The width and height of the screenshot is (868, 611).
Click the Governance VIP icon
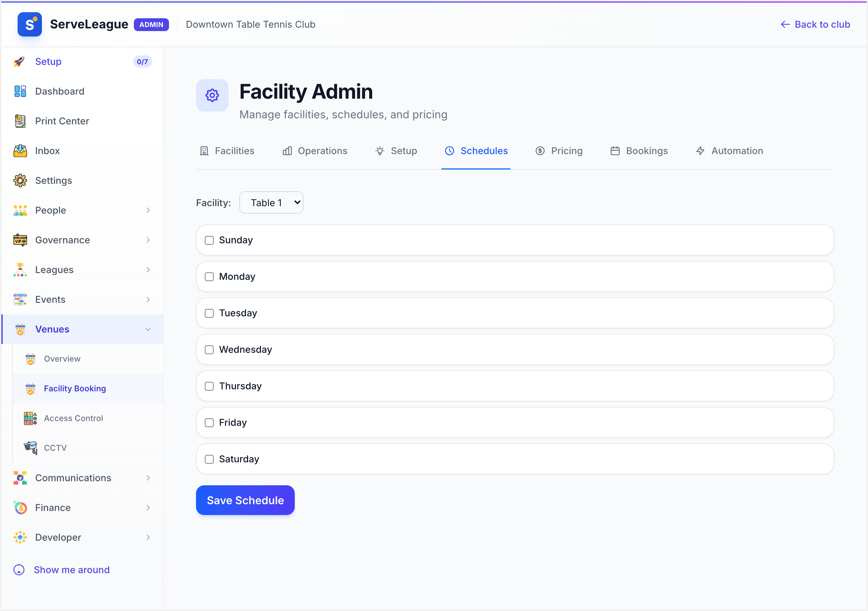(20, 240)
